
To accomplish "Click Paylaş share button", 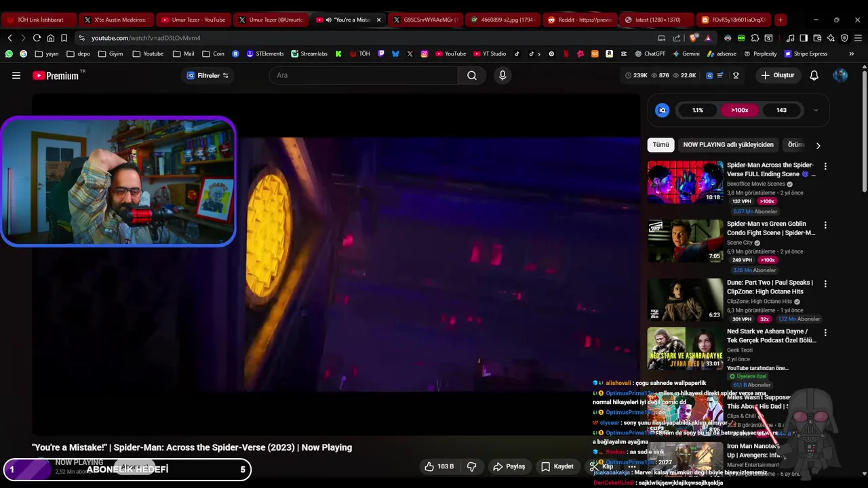I will 509,466.
